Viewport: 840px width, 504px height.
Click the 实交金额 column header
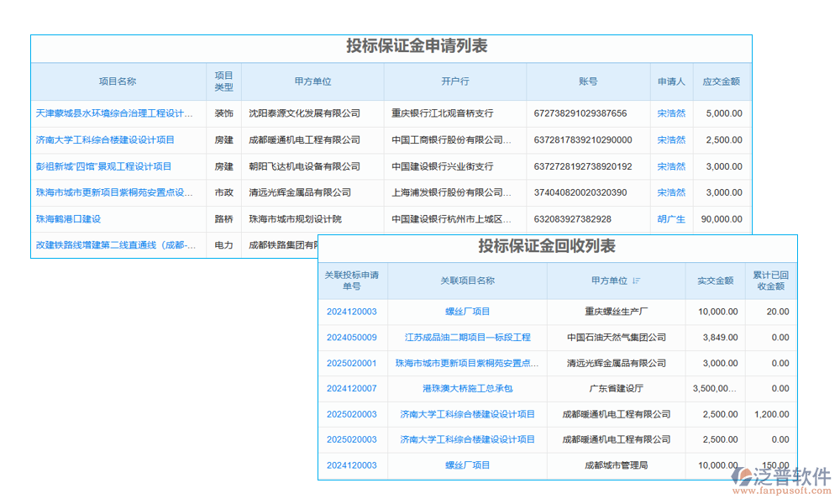click(x=715, y=281)
